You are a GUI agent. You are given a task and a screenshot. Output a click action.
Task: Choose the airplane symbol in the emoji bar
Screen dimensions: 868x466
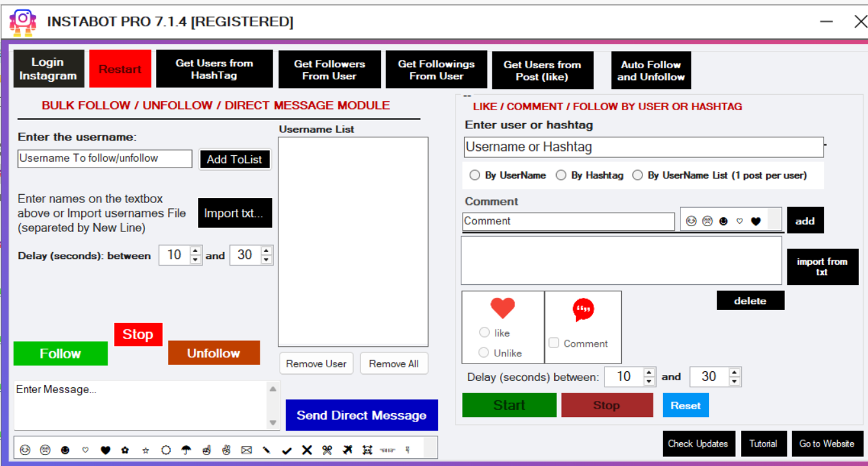click(348, 451)
